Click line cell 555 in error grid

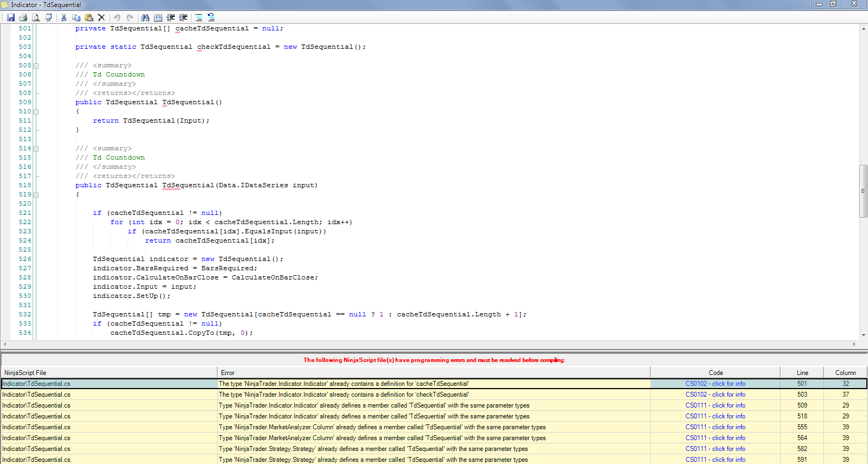[802, 427]
